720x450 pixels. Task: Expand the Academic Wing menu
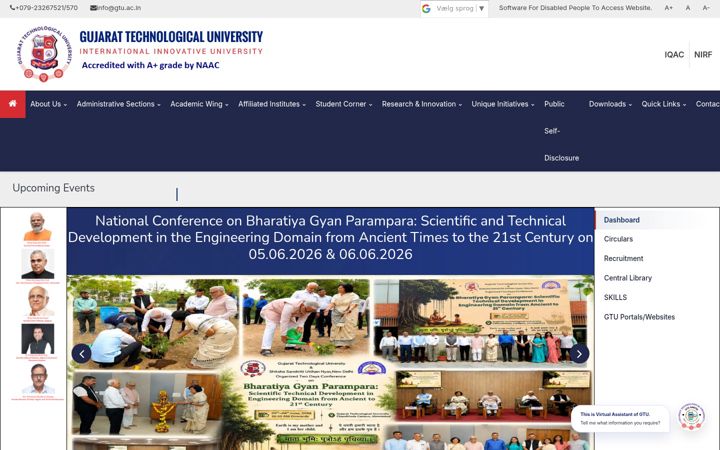199,104
